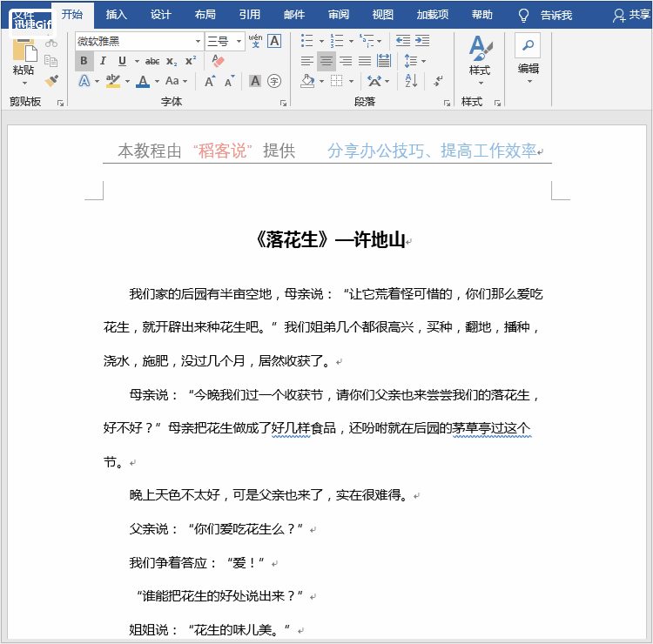This screenshot has width=653, height=644.
Task: Clear all formatting with eraser icon
Action: pos(218,61)
